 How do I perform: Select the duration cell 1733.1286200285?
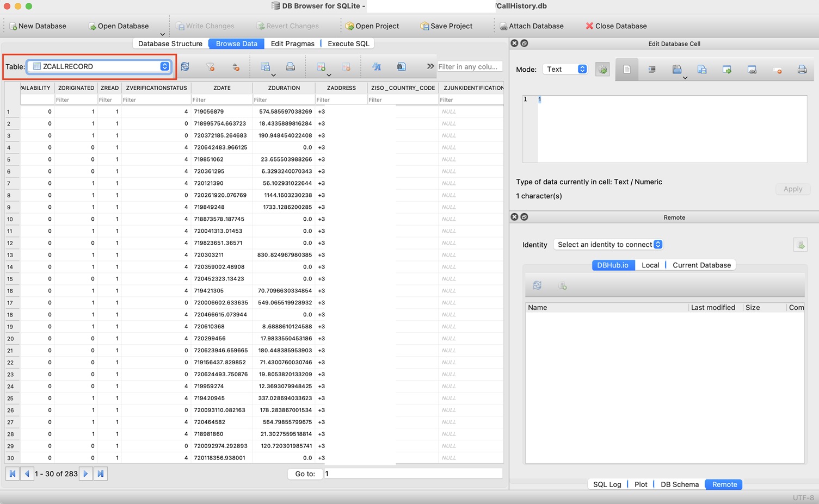tap(284, 207)
